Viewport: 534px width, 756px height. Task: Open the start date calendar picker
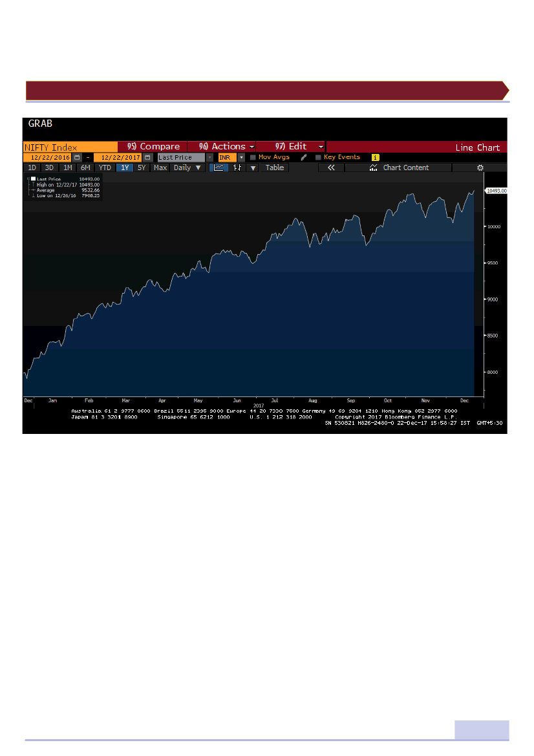78,157
